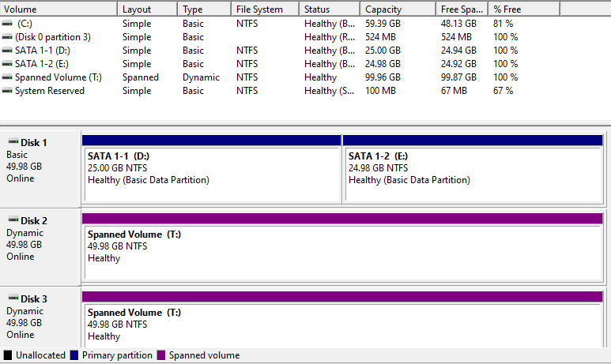Click the 99.96 GB capacity cell
This screenshot has width=611, height=364.
click(x=383, y=77)
